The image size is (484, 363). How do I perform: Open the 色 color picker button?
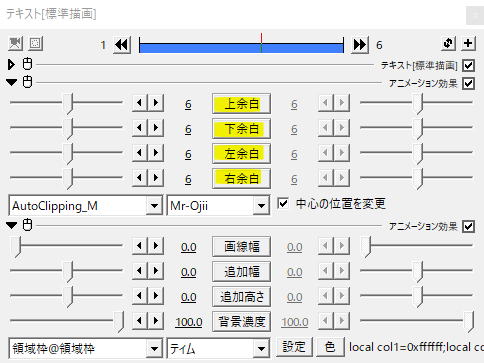pos(330,347)
